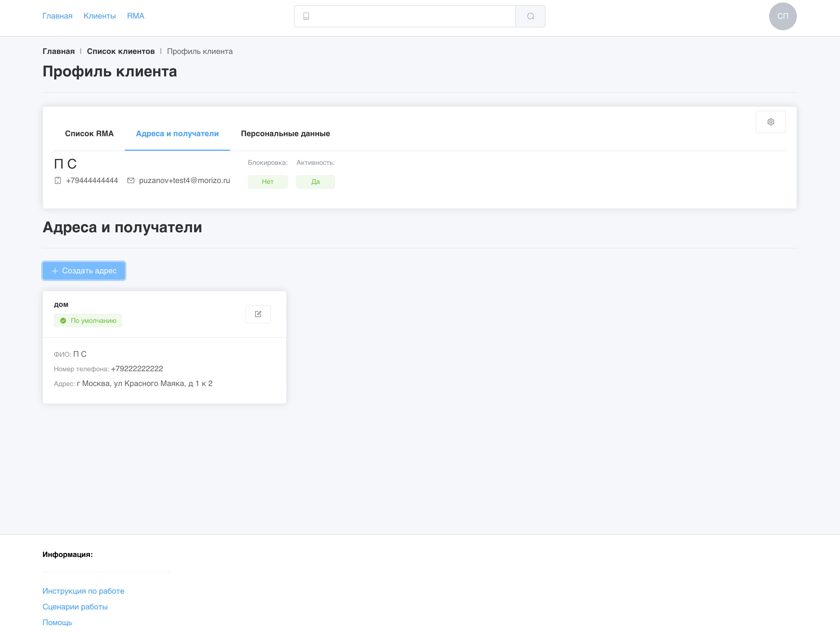Click Главная in the top navigation
840x634 pixels.
57,16
